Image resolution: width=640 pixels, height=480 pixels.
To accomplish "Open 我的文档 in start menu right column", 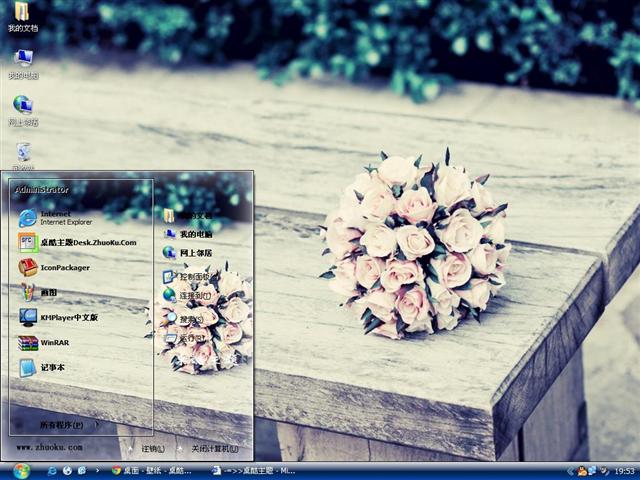I will [188, 216].
